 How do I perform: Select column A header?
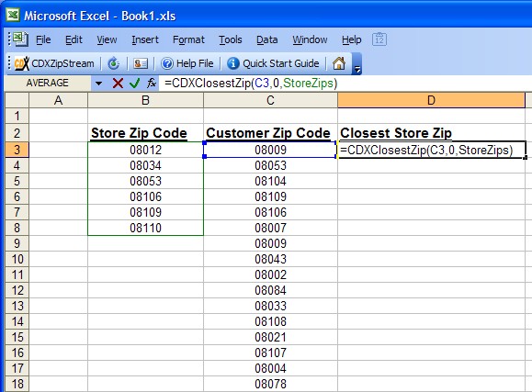[59, 100]
